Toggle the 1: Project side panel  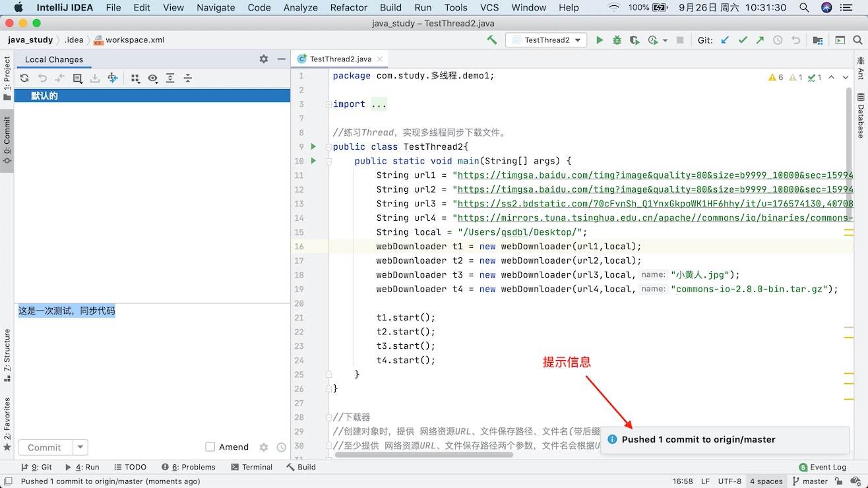(x=7, y=78)
